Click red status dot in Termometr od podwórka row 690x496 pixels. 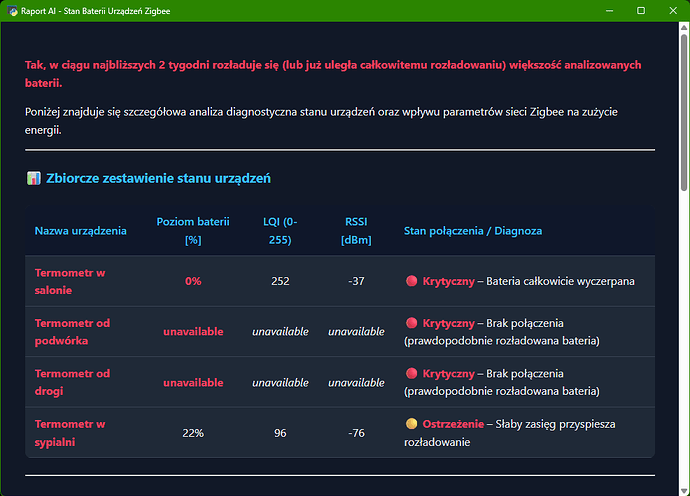pyautogui.click(x=411, y=323)
